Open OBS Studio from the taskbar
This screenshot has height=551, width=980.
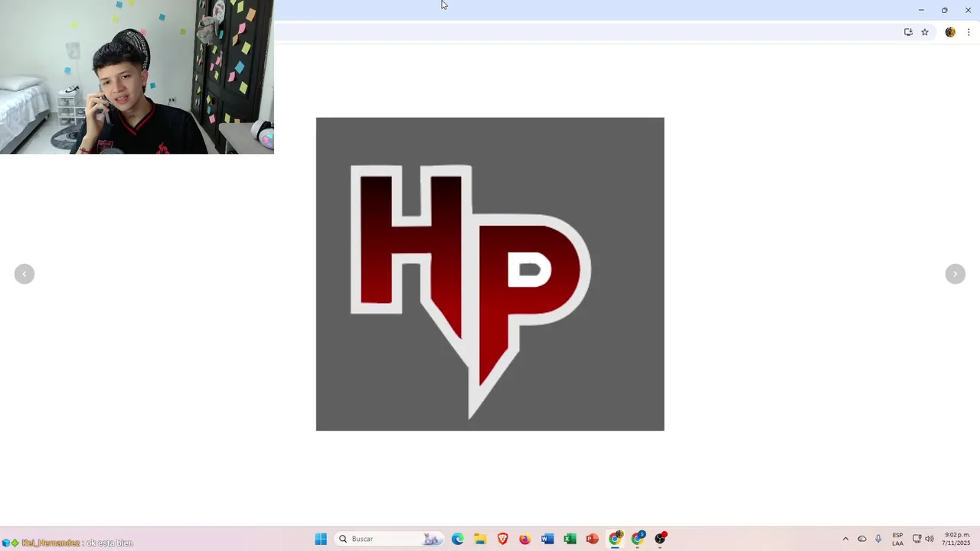point(660,539)
